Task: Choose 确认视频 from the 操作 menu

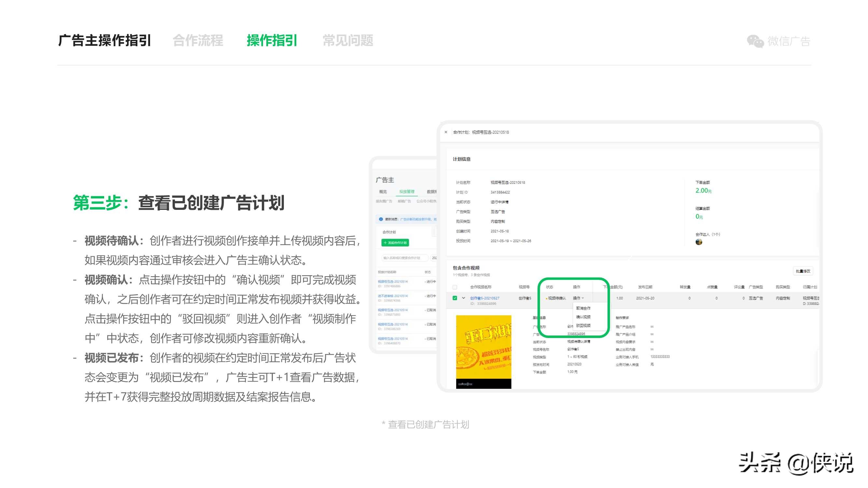Action: click(583, 317)
